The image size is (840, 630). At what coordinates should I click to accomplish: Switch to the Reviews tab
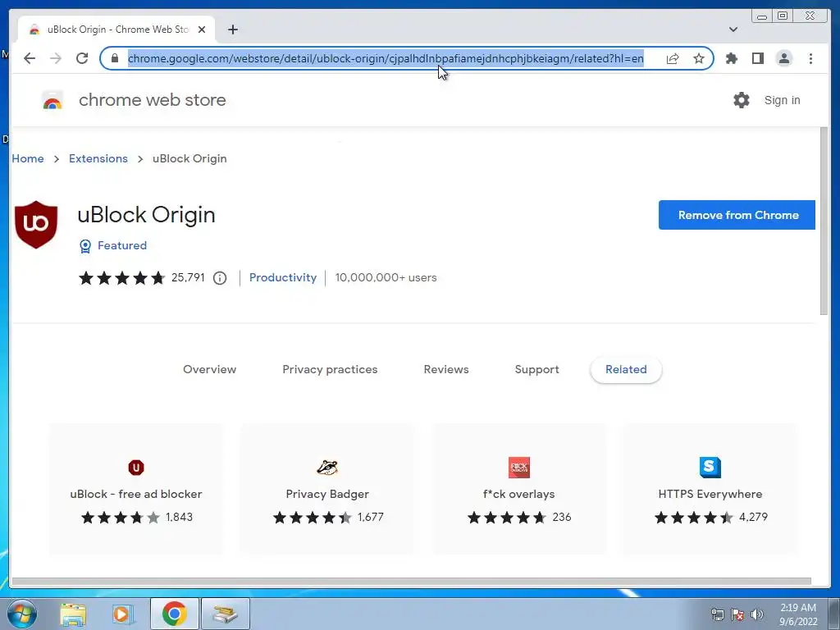click(x=446, y=369)
